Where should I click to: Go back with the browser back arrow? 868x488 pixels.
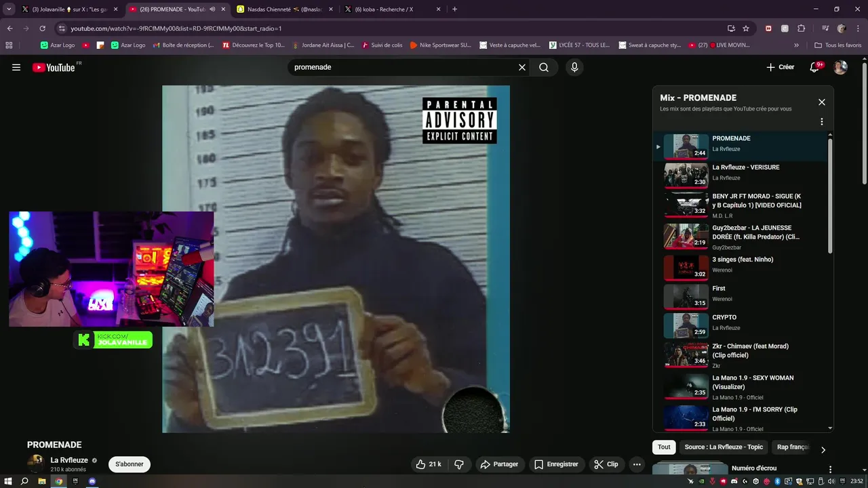coord(9,28)
